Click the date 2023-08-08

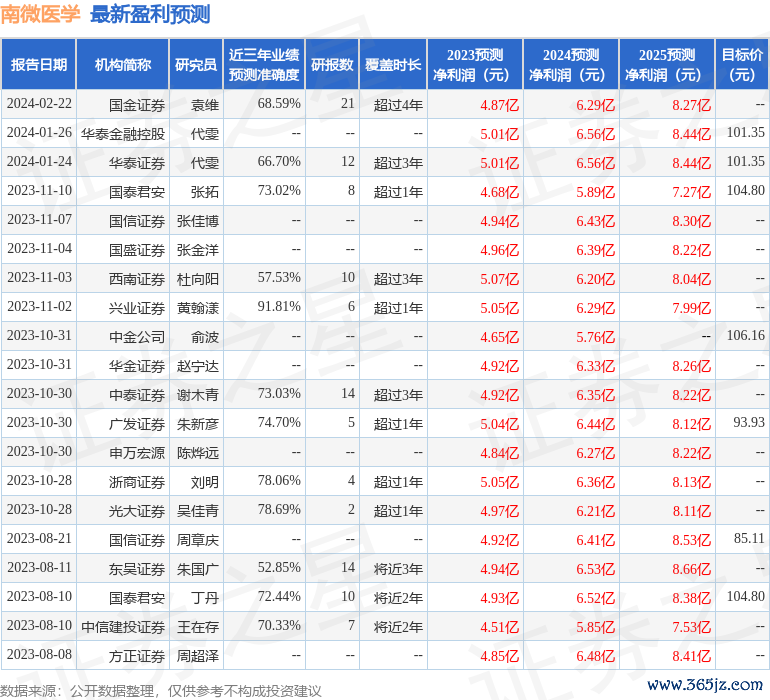click(39, 654)
